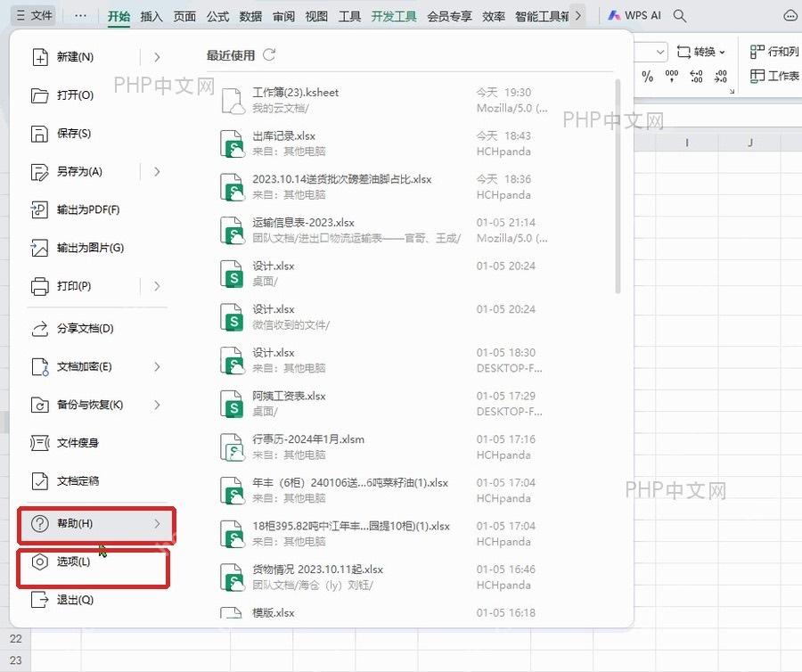Screen dimensions: 802x672
Task: Switch to the Efficiency (效率) tab
Action: pyautogui.click(x=494, y=16)
